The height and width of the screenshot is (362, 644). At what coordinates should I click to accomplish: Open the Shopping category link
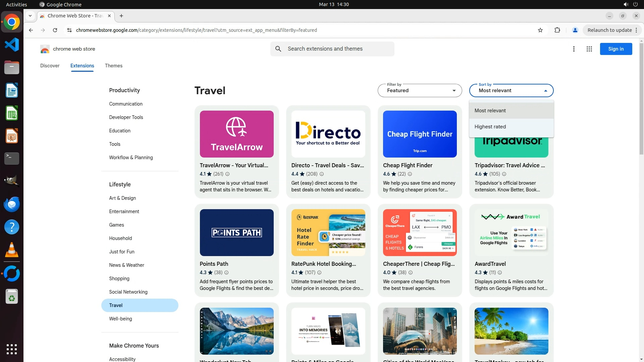pyautogui.click(x=119, y=279)
